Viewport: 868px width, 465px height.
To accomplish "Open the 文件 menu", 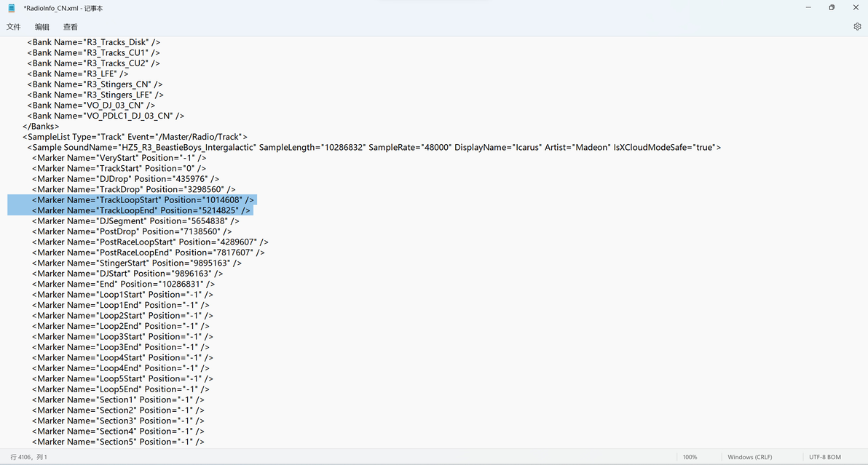I will [x=14, y=26].
